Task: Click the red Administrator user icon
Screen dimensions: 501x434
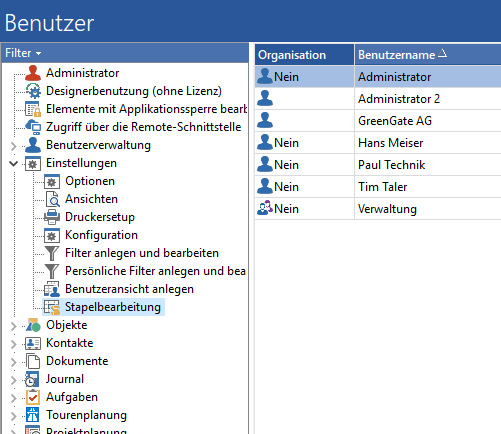Action: pyautogui.click(x=33, y=73)
